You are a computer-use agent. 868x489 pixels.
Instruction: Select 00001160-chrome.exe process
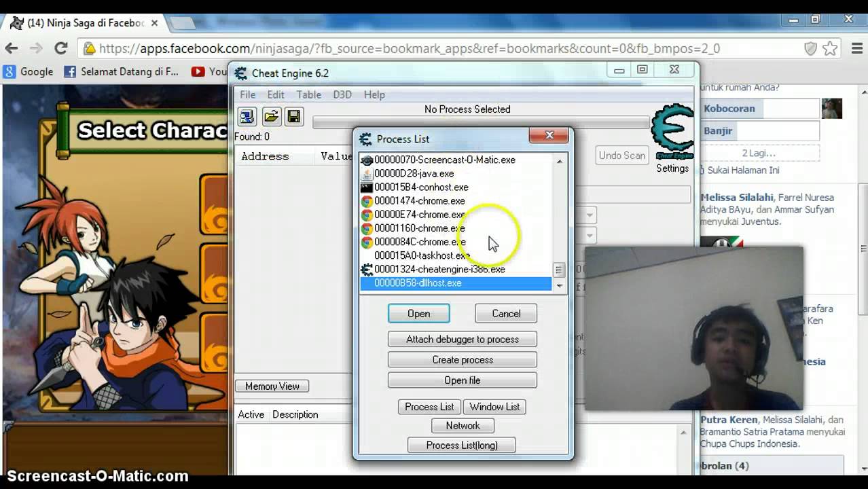(456, 228)
